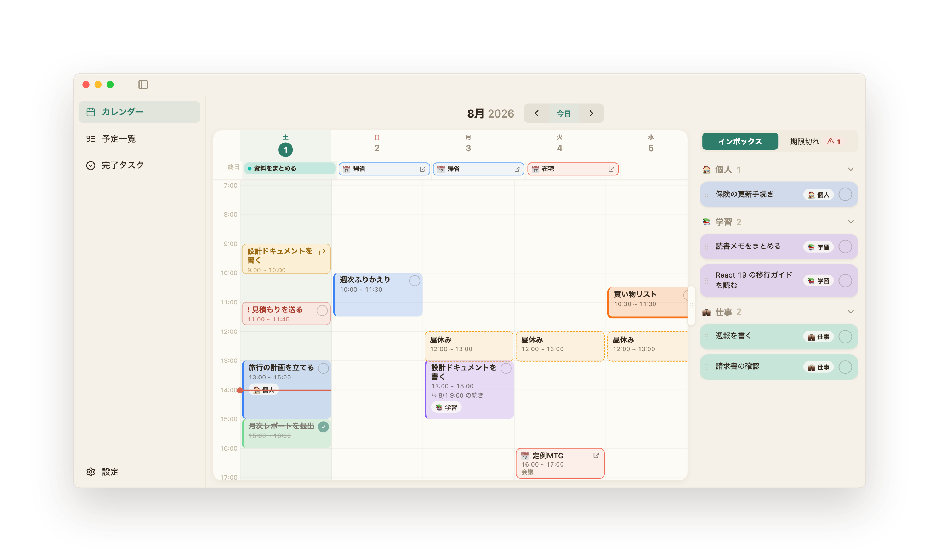Viewport: 938px width, 560px height.
Task: Open 予定一覧 from sidebar
Action: pyautogui.click(x=139, y=139)
